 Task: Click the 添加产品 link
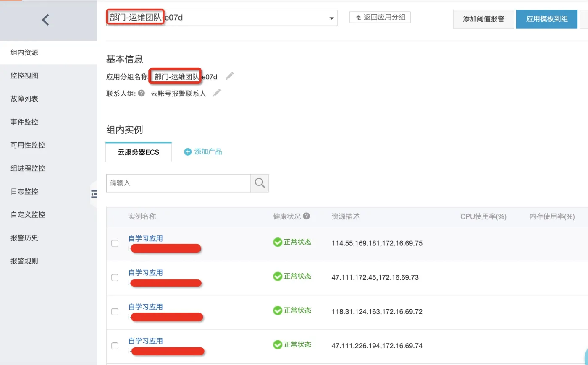pos(208,152)
